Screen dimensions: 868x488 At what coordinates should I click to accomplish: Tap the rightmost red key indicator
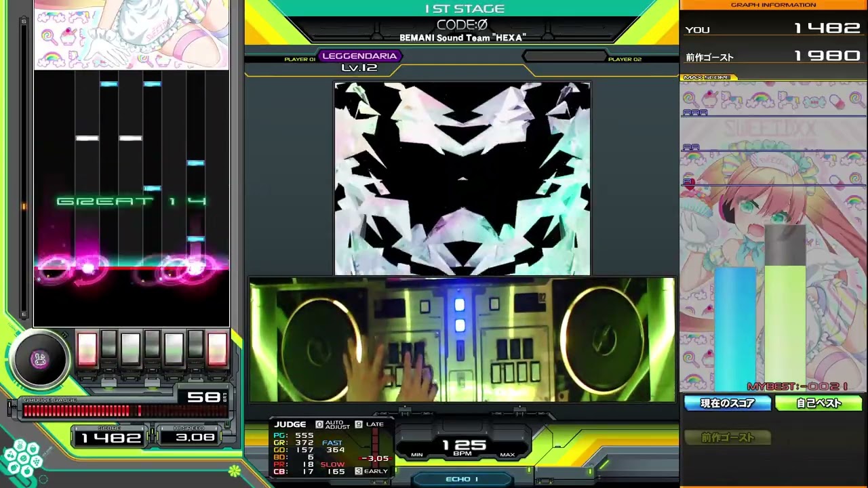click(x=217, y=349)
